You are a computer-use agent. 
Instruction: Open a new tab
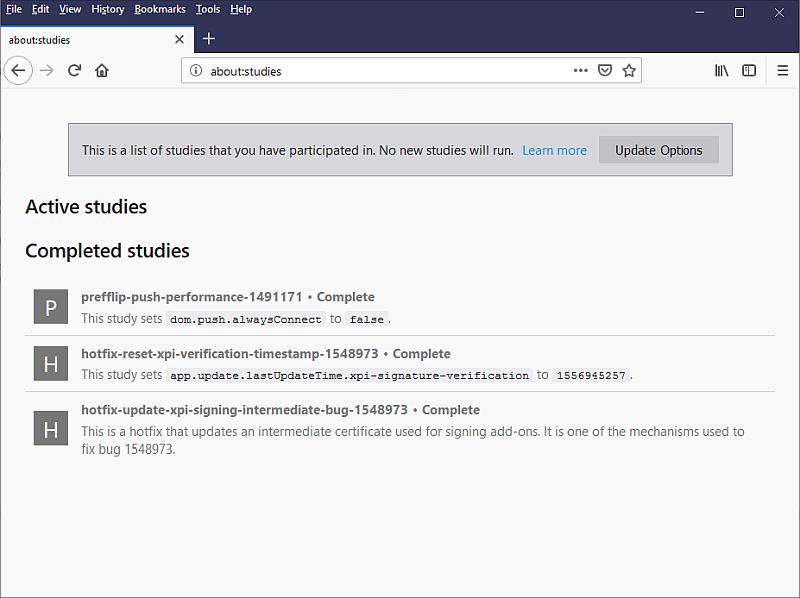[208, 39]
